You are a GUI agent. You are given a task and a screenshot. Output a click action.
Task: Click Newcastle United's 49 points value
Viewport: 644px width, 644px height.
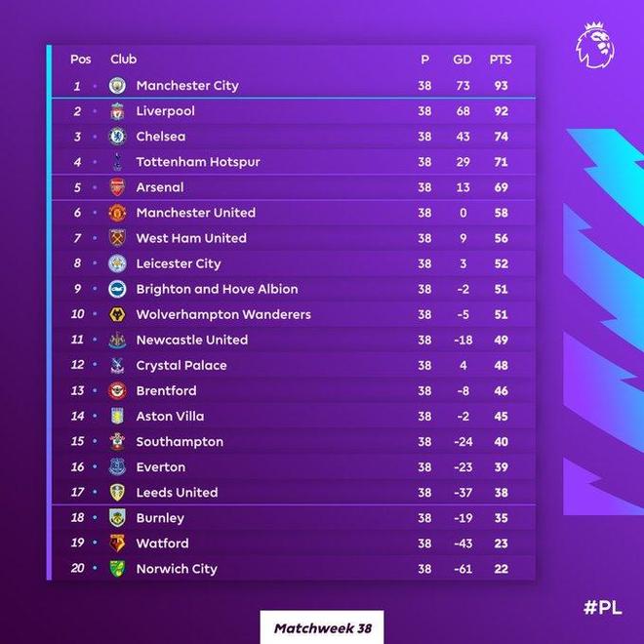[500, 340]
